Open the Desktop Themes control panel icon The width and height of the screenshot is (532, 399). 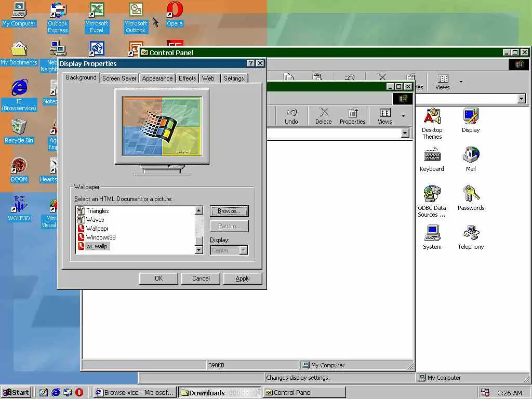point(432,124)
